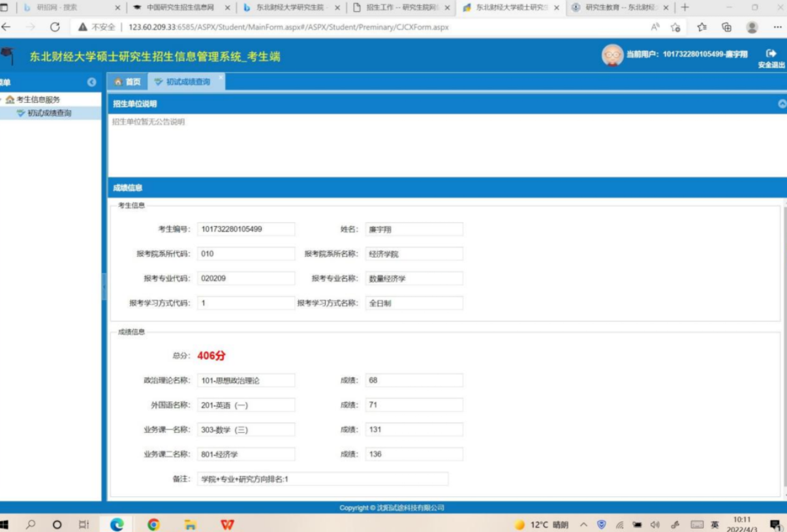Click the 报考专业代码 field 020209
The image size is (787, 532).
tap(246, 278)
